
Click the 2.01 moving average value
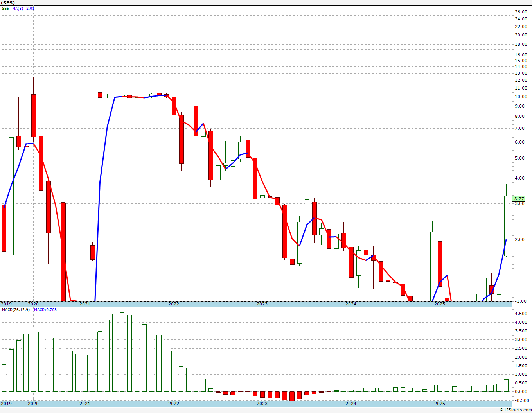click(x=30, y=8)
